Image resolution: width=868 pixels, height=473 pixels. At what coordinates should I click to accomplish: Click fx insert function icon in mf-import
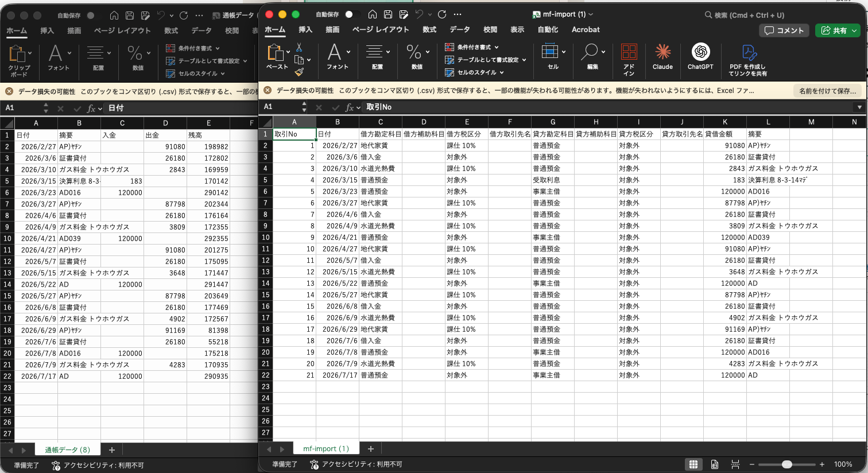(349, 107)
